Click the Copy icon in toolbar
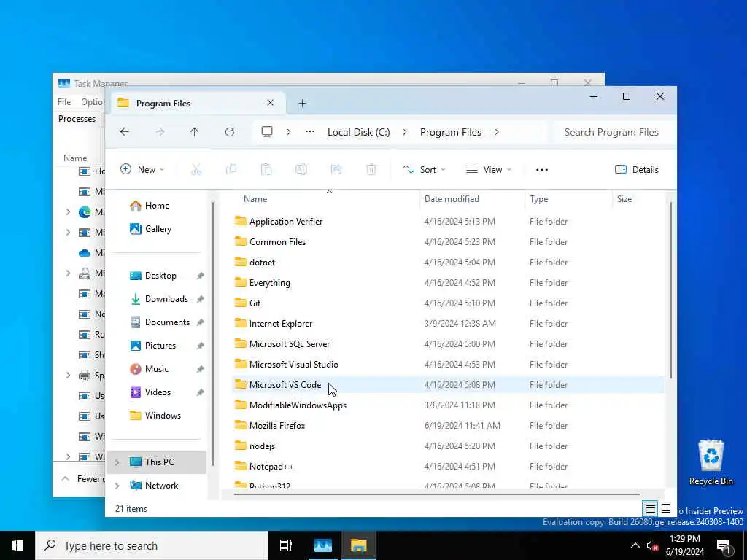This screenshot has width=747, height=560. 231,169
